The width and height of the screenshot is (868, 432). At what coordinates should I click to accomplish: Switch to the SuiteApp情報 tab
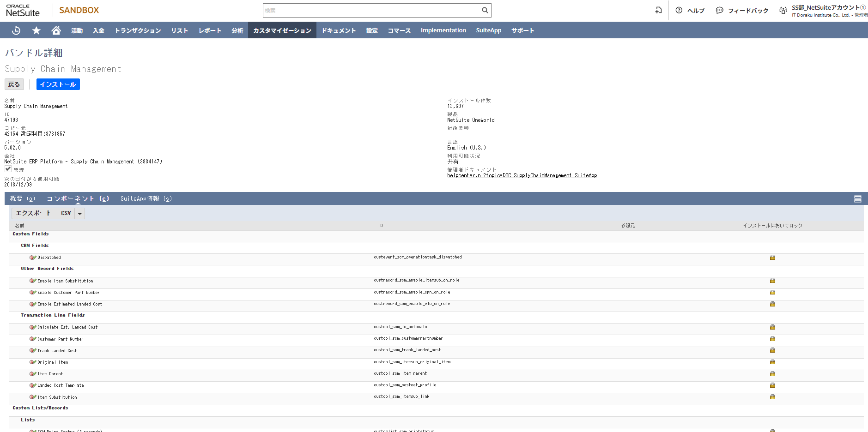(146, 199)
